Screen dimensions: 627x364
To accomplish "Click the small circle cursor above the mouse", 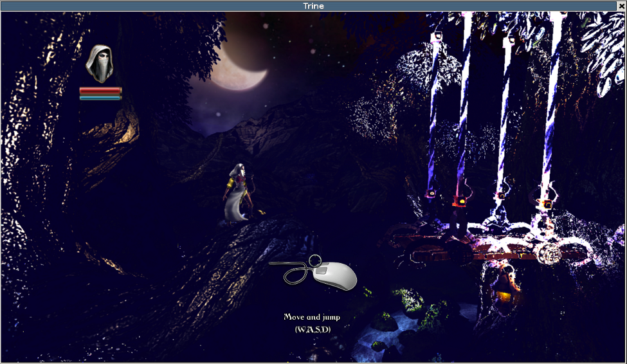I will coord(314,260).
